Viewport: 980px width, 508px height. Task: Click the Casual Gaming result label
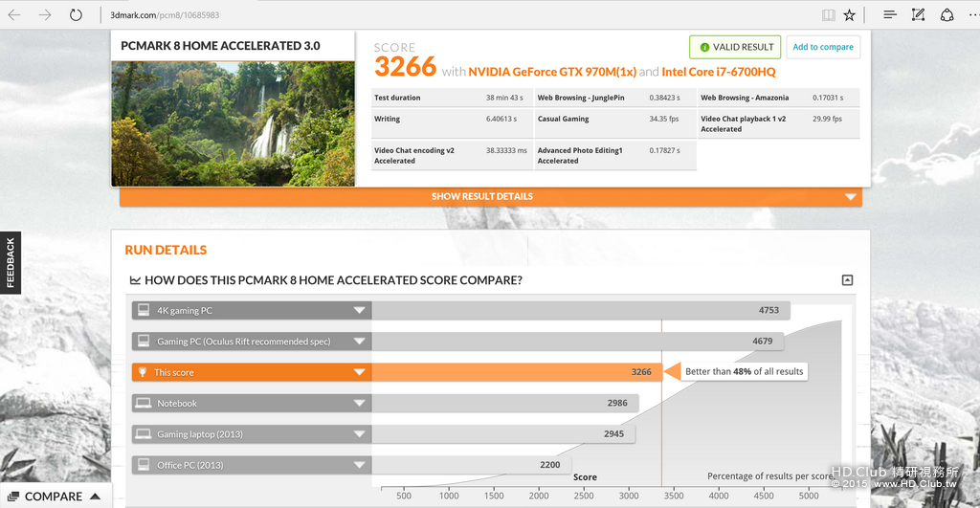tap(563, 119)
